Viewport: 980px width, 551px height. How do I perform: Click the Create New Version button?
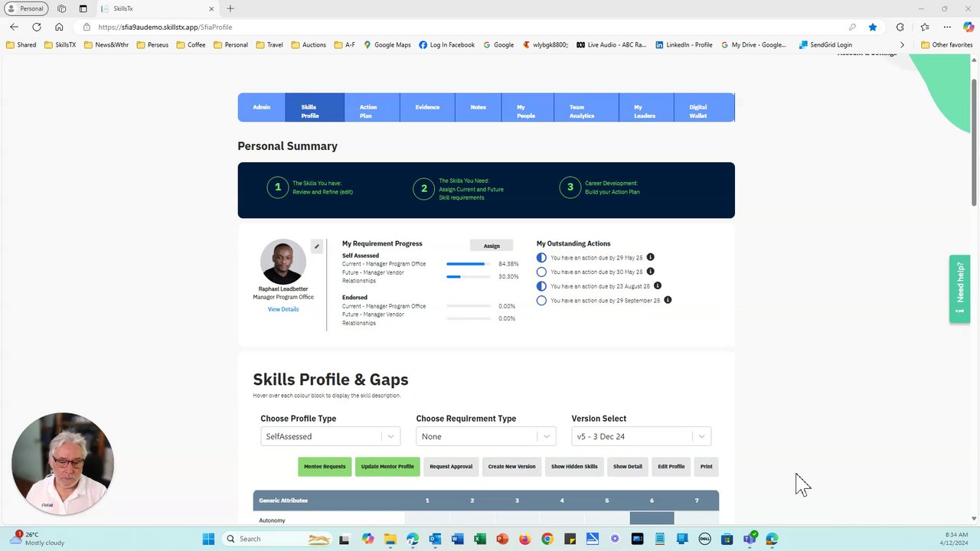coord(512,466)
